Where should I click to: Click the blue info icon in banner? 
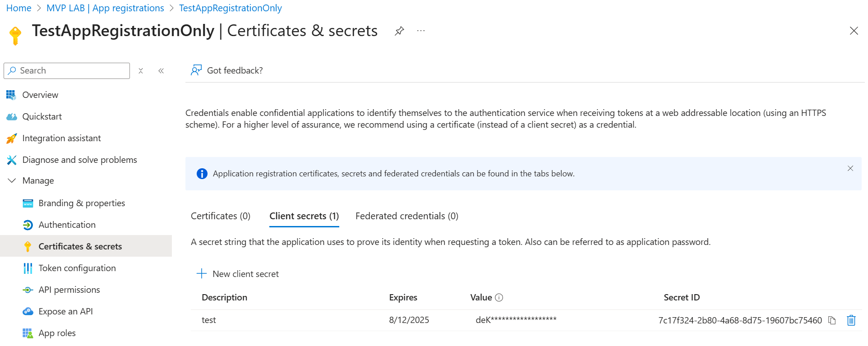[202, 174]
